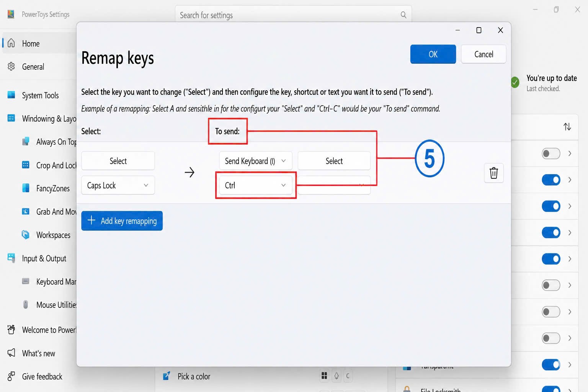Expand the chevron beside the second module toggle

(x=570, y=180)
